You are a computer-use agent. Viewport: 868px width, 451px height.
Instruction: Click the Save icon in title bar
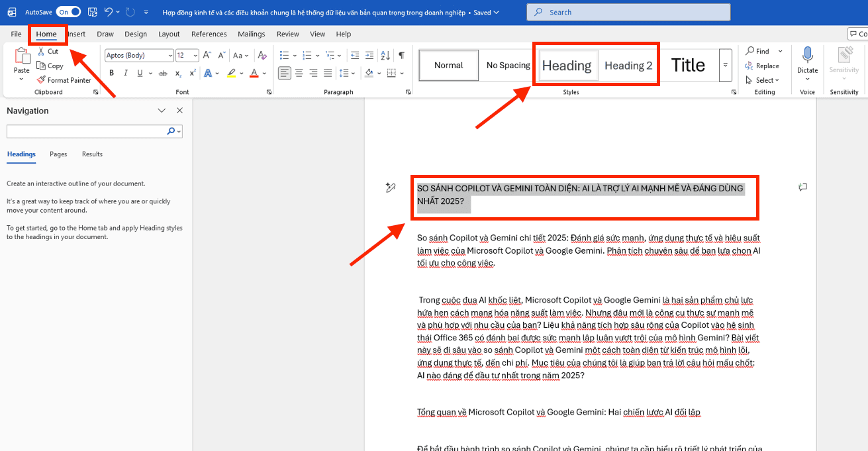click(93, 12)
